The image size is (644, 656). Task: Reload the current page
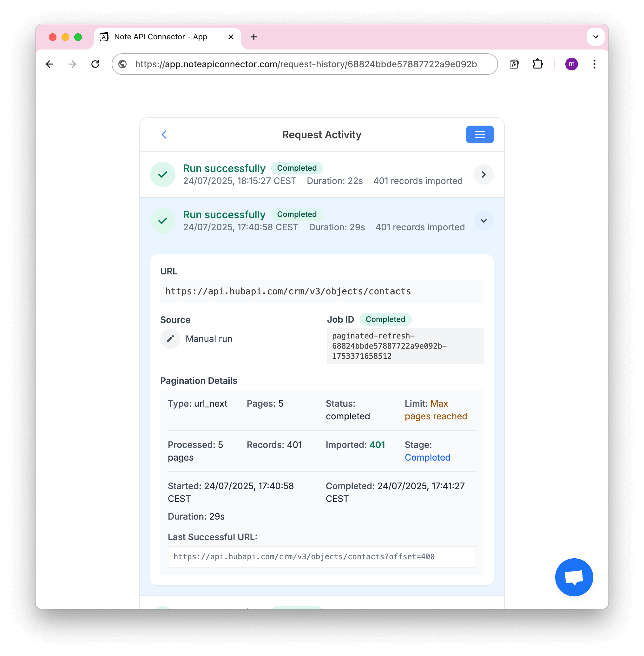pos(95,64)
